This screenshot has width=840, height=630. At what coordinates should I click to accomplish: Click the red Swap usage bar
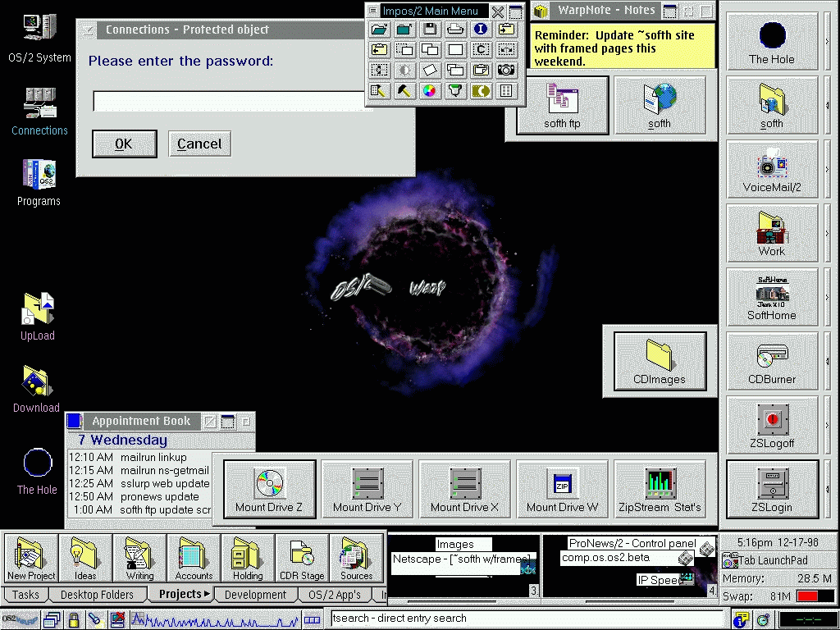point(807,596)
